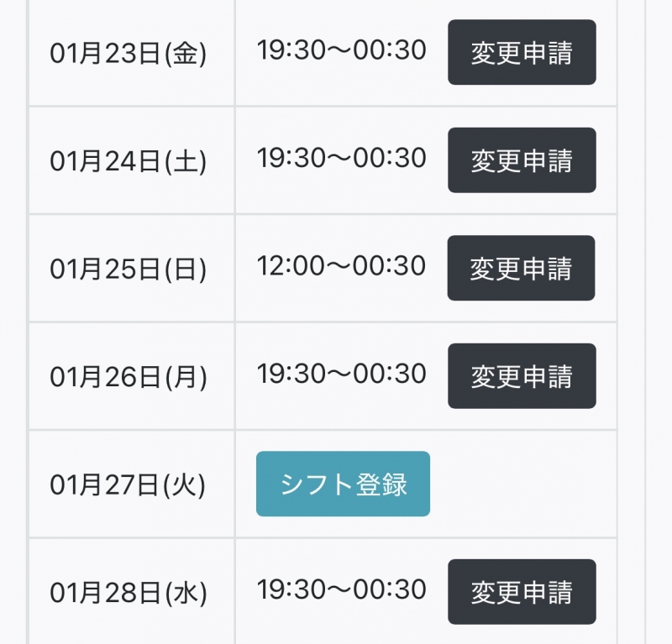The width and height of the screenshot is (672, 644).
Task: Click the 12:00 start time on 01月25日(日)
Action: tap(284, 265)
